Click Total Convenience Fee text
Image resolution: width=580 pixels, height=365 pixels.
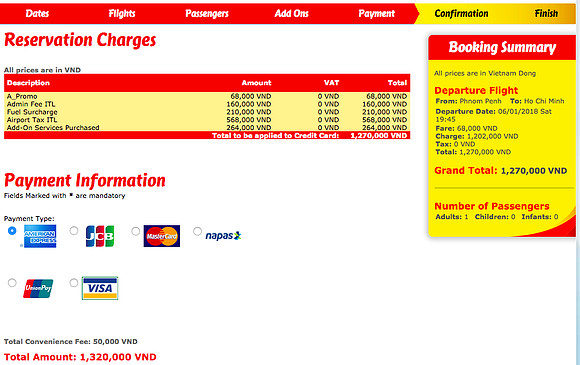click(x=71, y=341)
